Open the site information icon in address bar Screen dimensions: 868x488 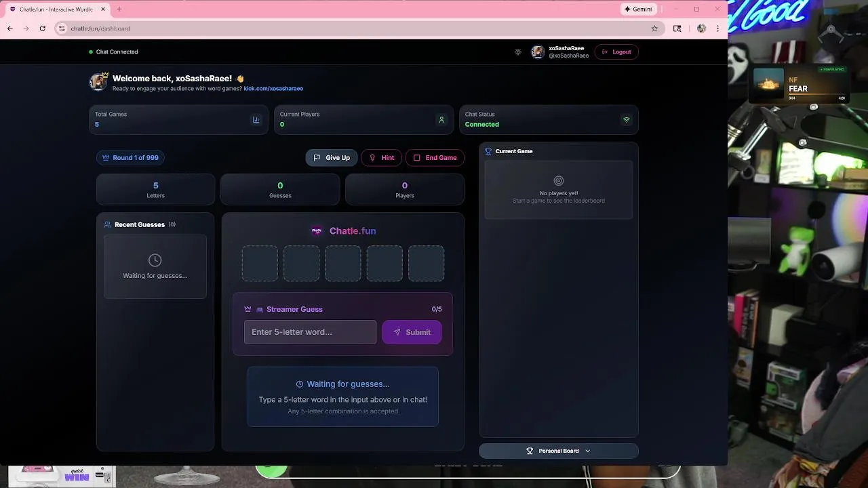pos(62,28)
